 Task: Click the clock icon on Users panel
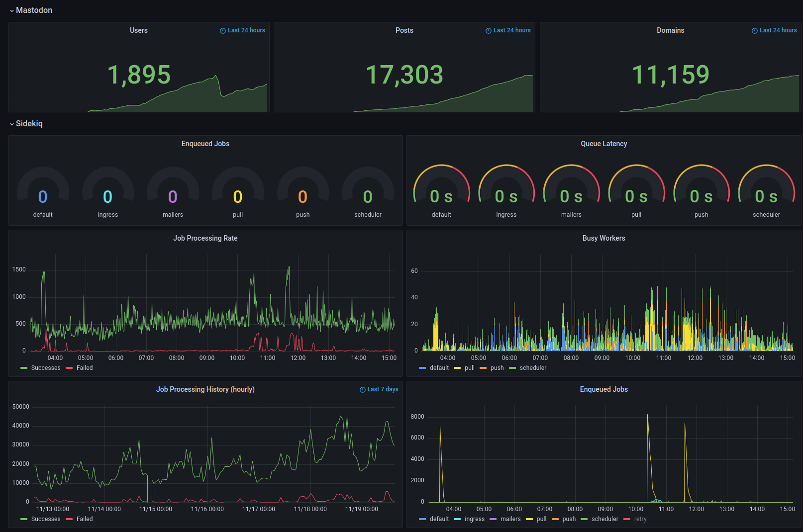click(223, 31)
